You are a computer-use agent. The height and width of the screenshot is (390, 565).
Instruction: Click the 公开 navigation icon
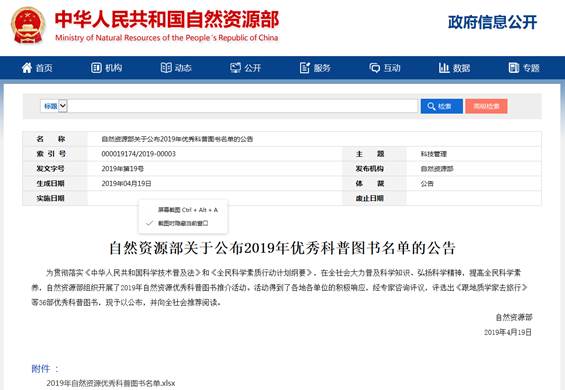tap(235, 67)
